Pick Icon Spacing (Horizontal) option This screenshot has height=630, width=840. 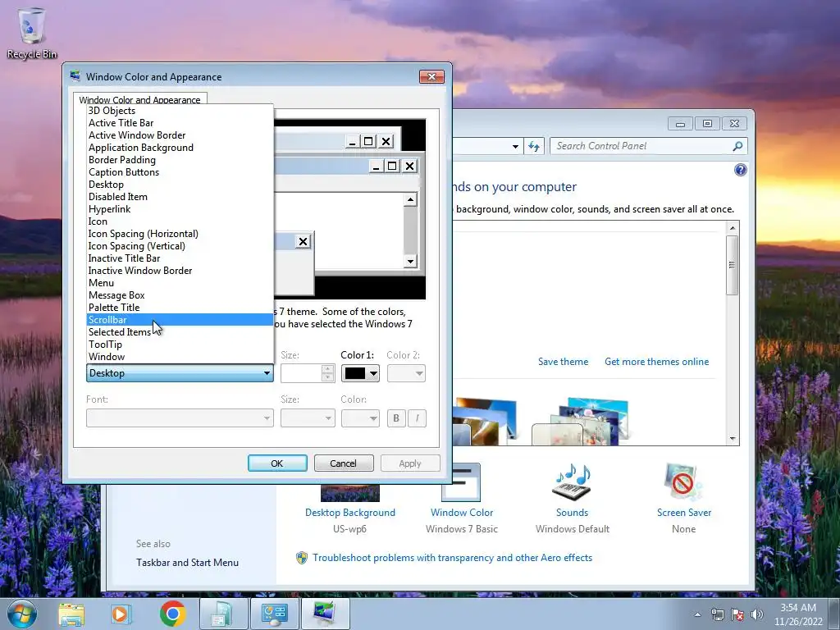pyautogui.click(x=180, y=234)
